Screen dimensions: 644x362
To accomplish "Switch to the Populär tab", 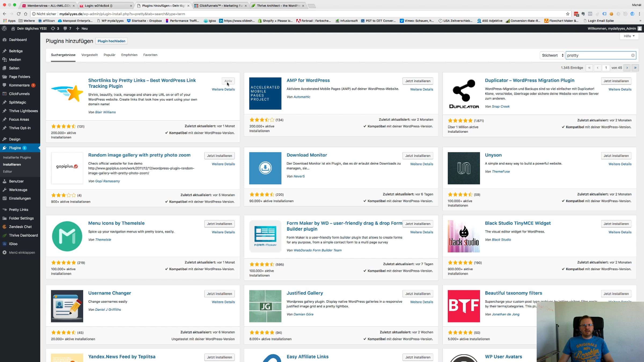I will pos(109,55).
